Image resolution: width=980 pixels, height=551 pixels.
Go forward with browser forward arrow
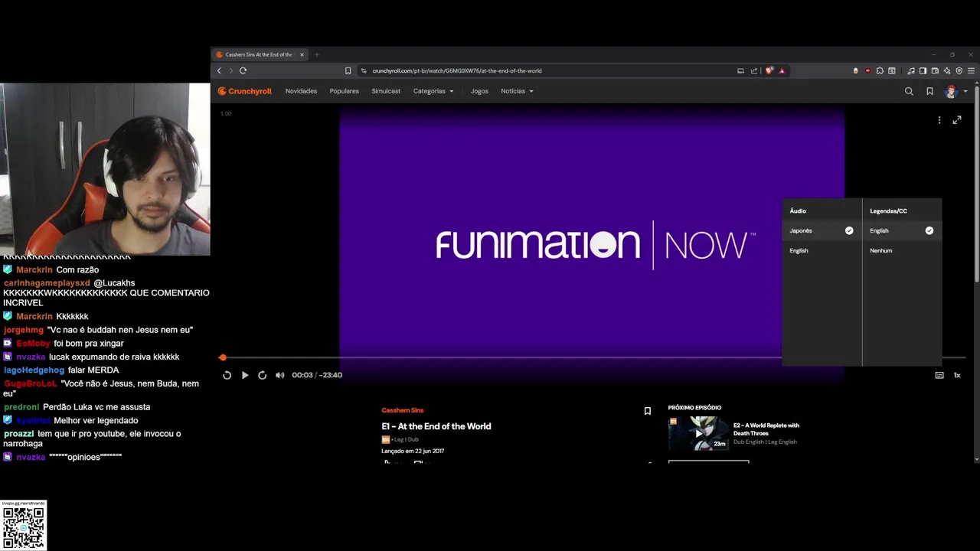230,70
